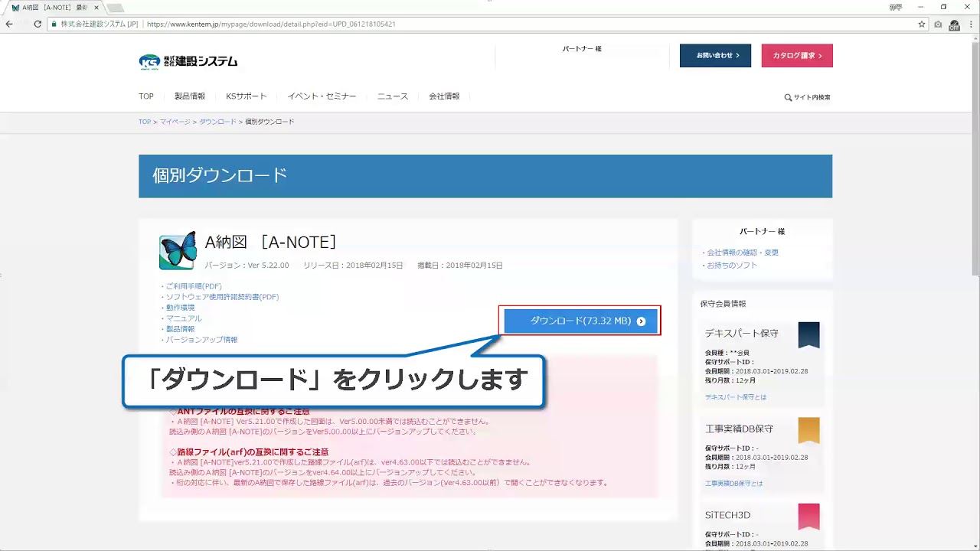Click the ダウンロード(73.32 MB) button
Screen dimensions: 980x551
coord(580,321)
